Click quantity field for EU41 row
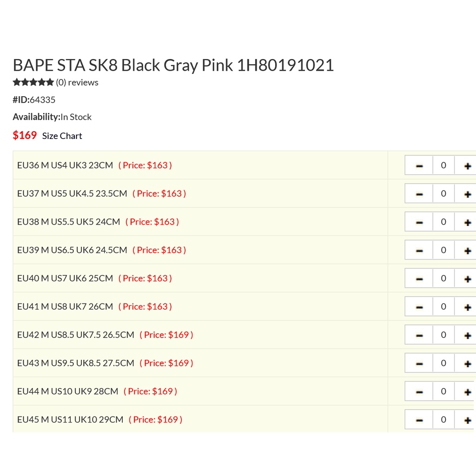 click(x=443, y=307)
